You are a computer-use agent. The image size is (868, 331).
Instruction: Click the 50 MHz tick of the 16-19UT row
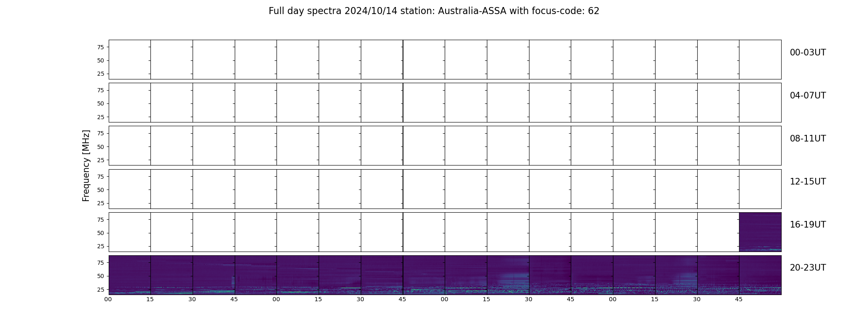pos(100,233)
